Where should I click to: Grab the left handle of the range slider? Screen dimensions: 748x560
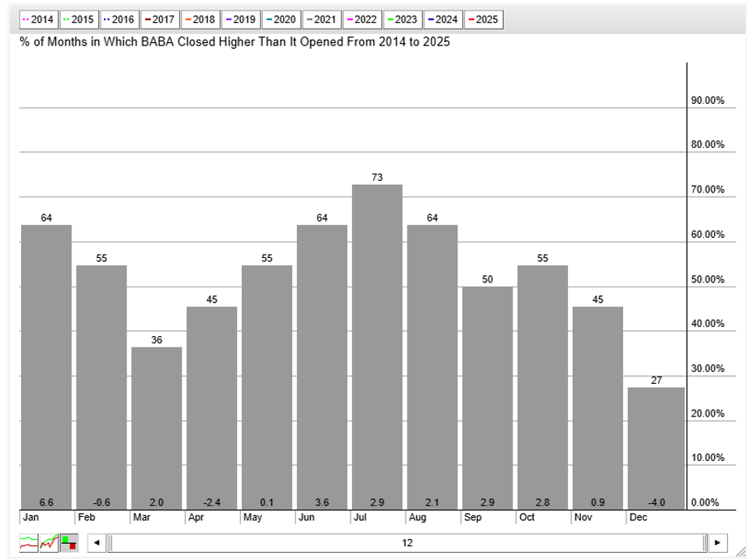[110, 543]
